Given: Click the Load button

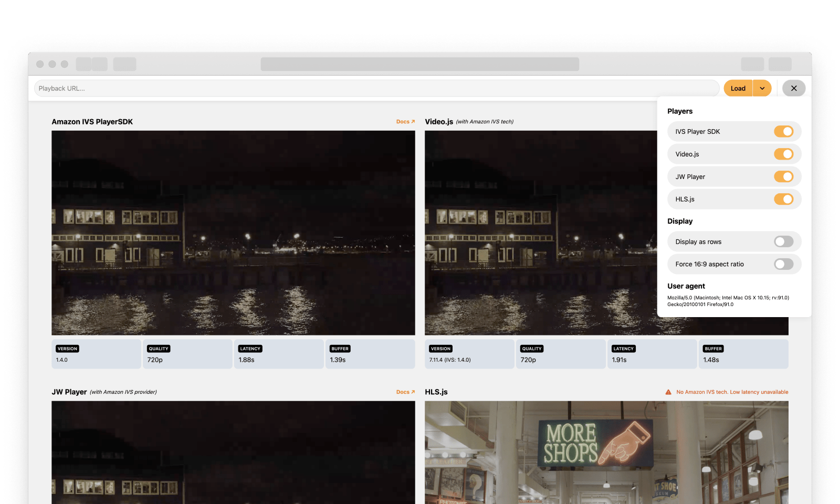Looking at the screenshot, I should click(738, 88).
